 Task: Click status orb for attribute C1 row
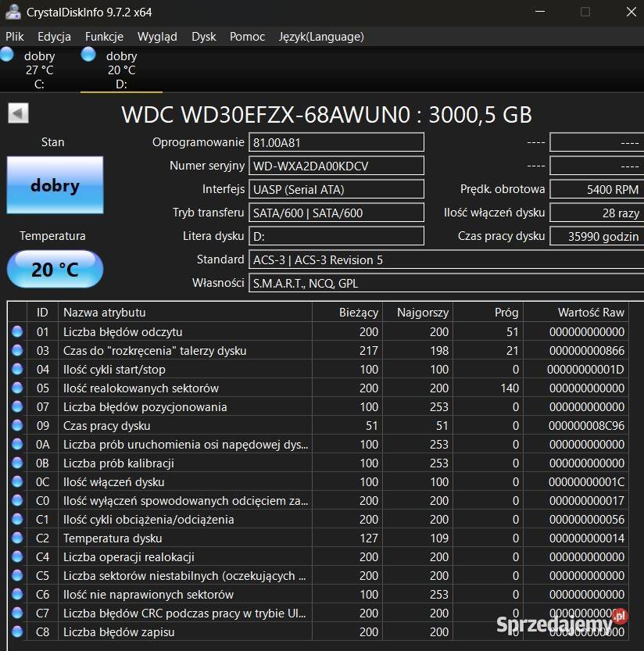pos(17,519)
